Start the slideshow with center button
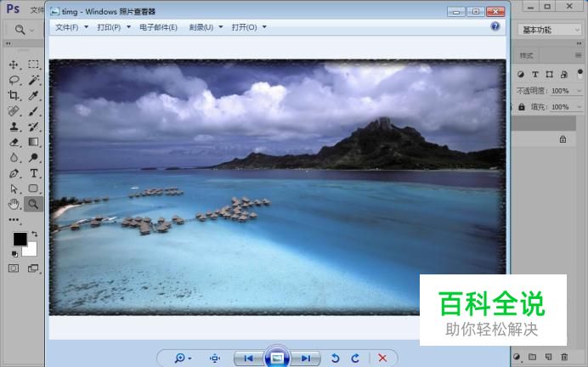The width and height of the screenshot is (588, 367). [277, 358]
